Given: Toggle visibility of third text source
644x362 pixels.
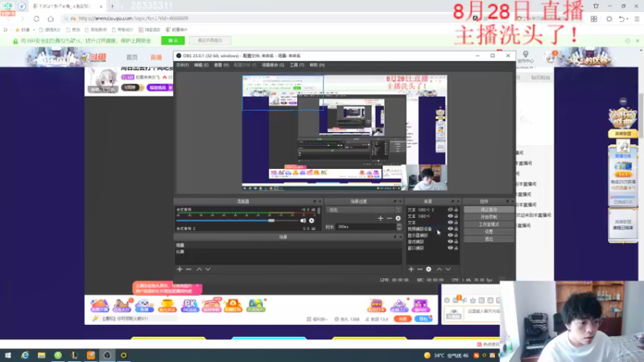Looking at the screenshot, I should (450, 223).
